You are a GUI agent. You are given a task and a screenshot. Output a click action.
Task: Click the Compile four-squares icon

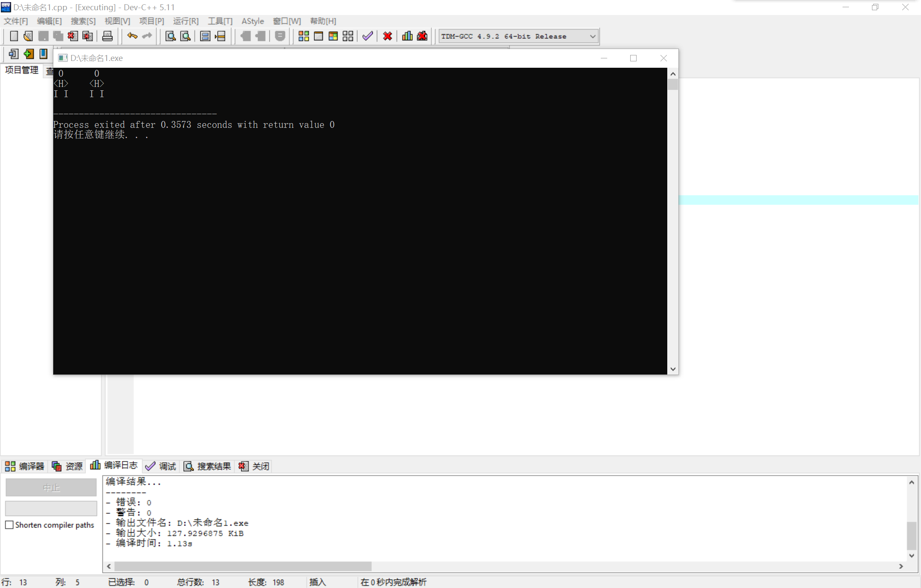tap(304, 36)
